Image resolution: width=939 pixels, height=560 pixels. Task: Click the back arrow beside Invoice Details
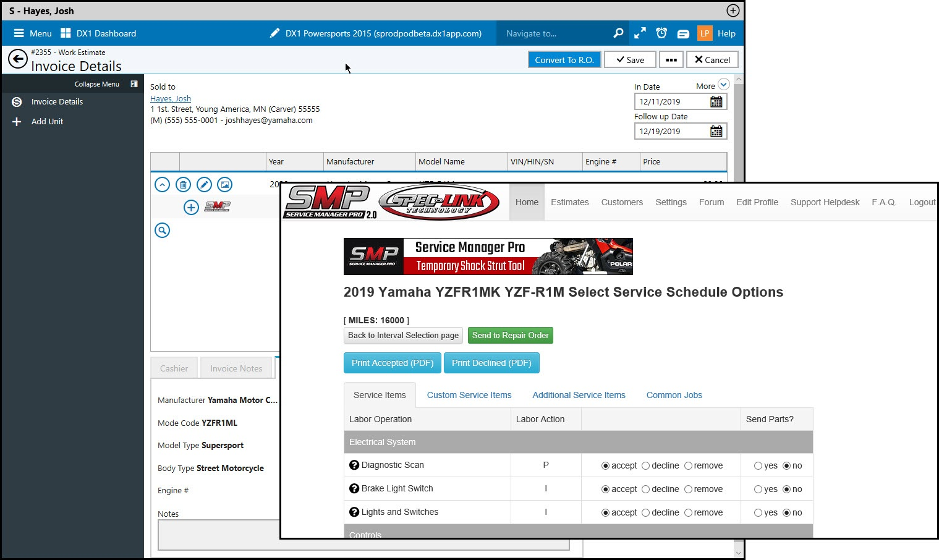[18, 59]
